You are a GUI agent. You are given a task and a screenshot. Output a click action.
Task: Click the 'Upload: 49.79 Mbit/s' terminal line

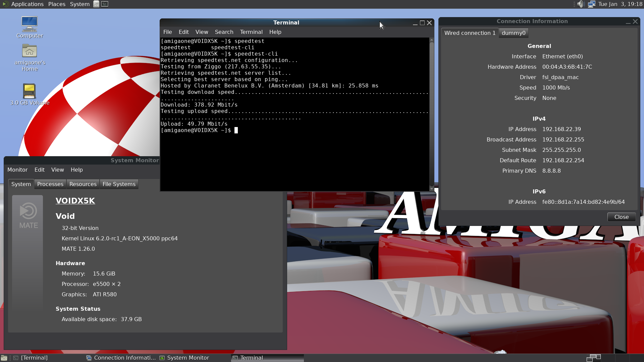click(194, 124)
